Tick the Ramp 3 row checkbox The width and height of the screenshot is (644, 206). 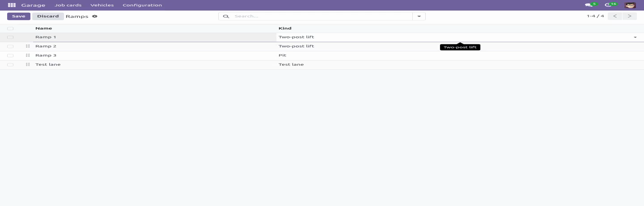pos(10,56)
